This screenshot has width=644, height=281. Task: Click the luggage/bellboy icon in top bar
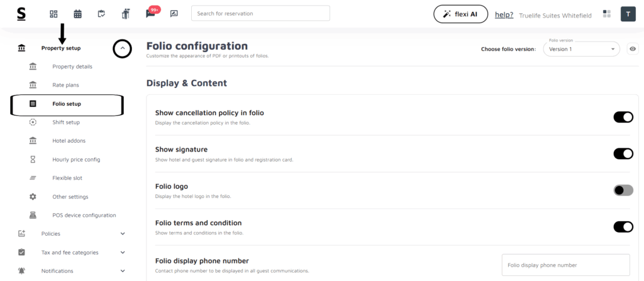(x=125, y=14)
